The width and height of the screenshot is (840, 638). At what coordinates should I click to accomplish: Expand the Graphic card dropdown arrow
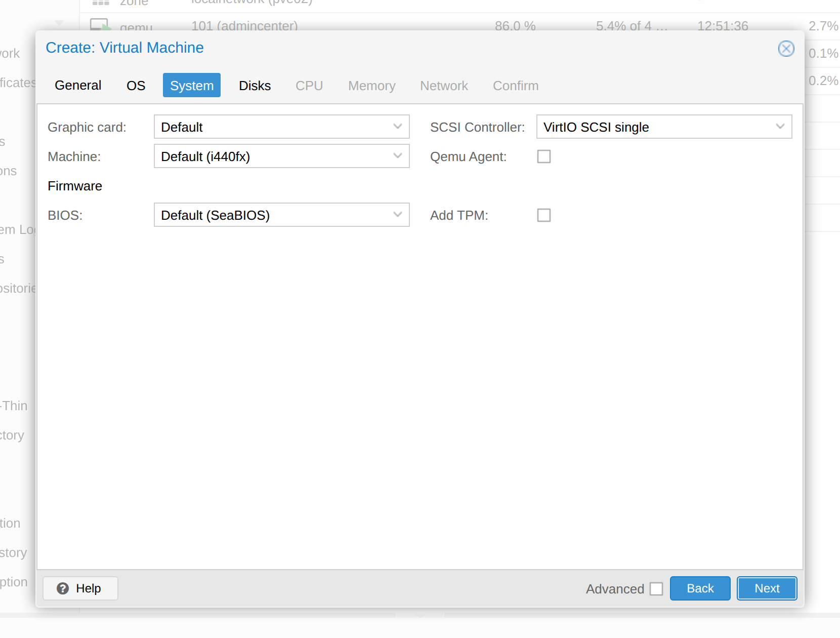pos(398,127)
